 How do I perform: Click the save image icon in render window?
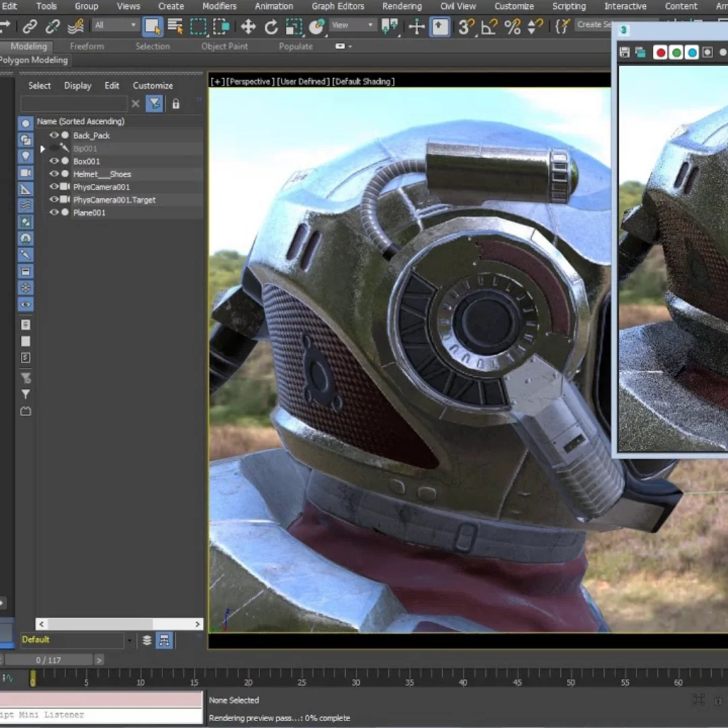[625, 53]
